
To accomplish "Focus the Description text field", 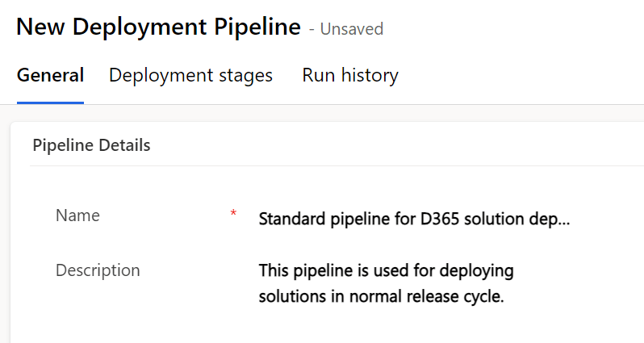I will click(x=386, y=282).
